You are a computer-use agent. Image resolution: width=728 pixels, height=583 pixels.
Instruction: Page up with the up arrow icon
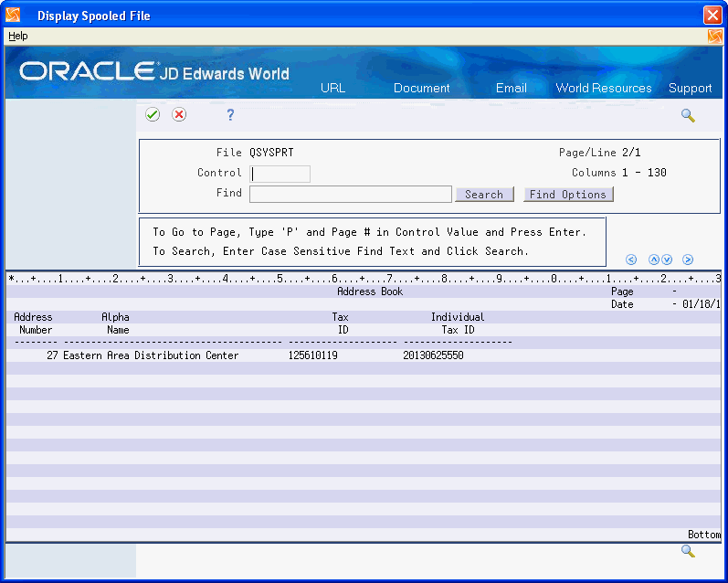[x=654, y=260]
